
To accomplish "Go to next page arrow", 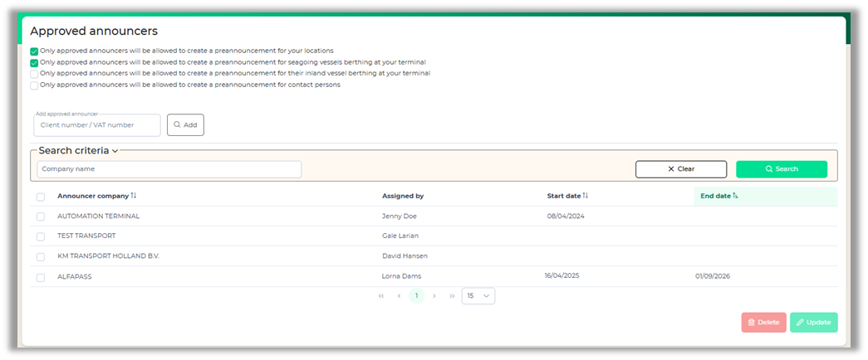I will pos(434,296).
